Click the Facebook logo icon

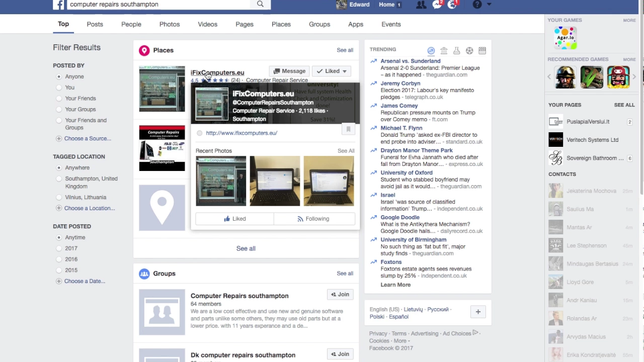(x=59, y=5)
